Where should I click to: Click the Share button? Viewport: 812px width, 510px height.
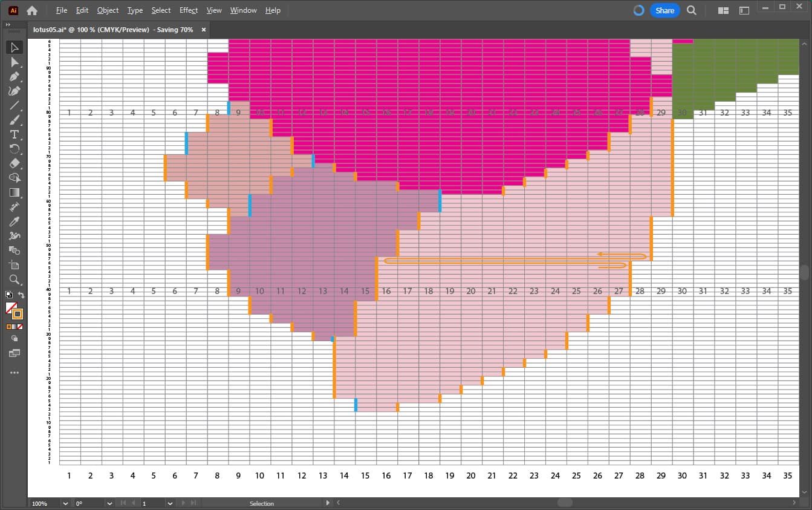(664, 10)
